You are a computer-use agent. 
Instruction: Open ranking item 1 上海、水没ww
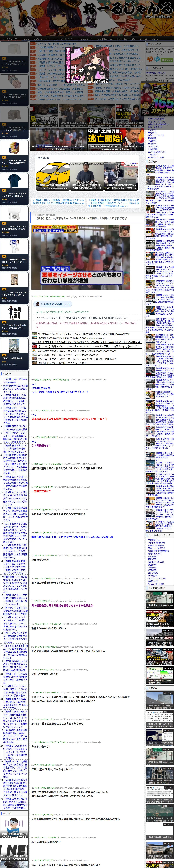pyautogui.click(x=15, y=380)
